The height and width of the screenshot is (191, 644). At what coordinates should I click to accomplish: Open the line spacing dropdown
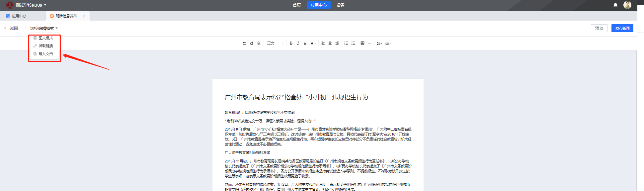tap(379, 43)
